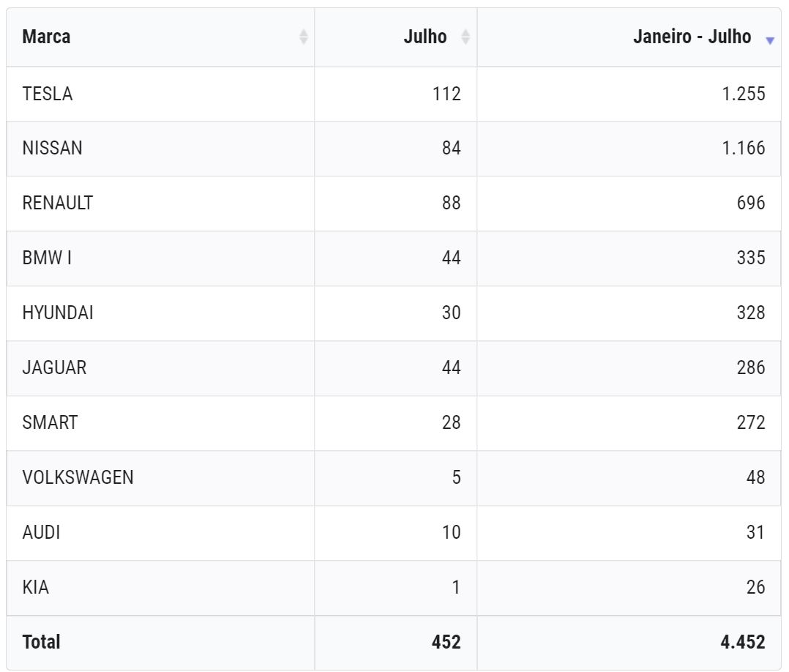Sort table by Julho header text
789x672 pixels.
[425, 37]
